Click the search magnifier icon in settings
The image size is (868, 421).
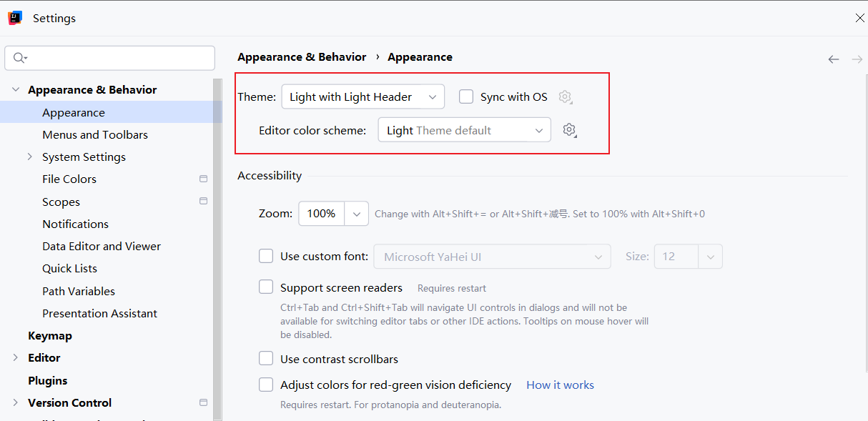(19, 58)
